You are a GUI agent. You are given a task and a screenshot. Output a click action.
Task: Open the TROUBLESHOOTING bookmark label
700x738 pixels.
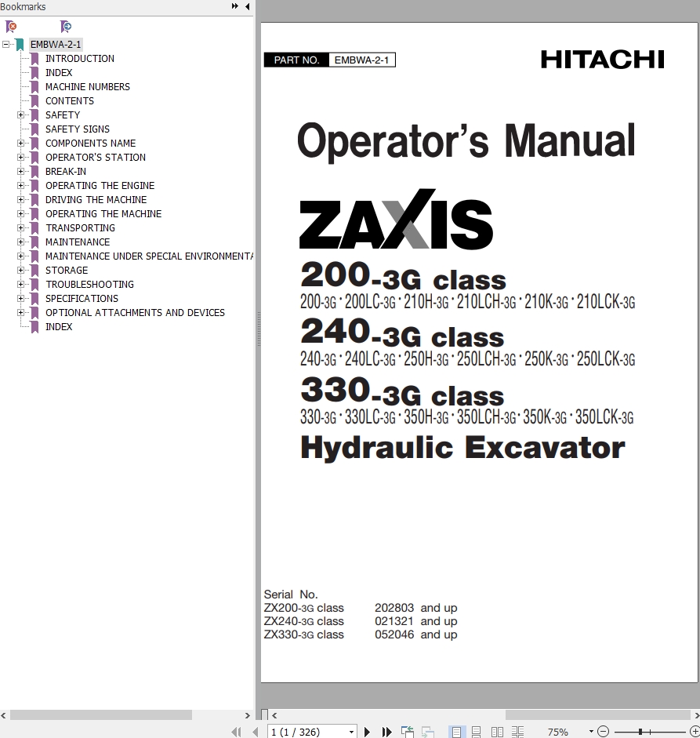pos(89,284)
